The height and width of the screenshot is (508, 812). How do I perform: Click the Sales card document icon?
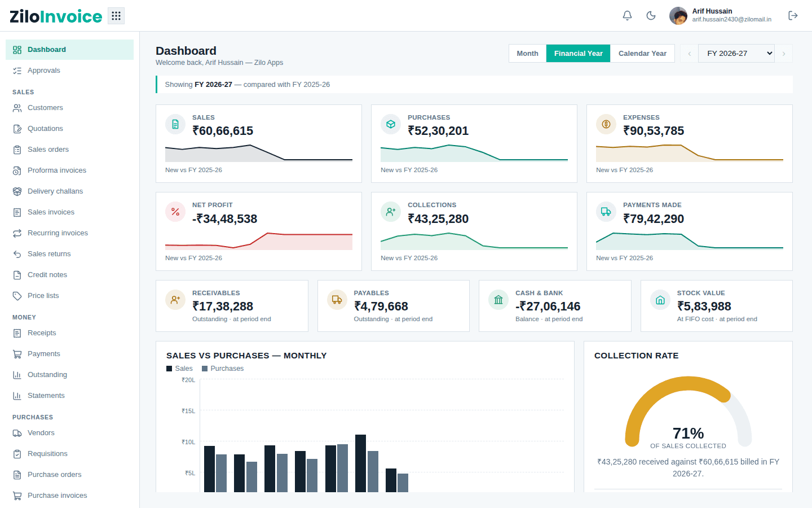[175, 124]
